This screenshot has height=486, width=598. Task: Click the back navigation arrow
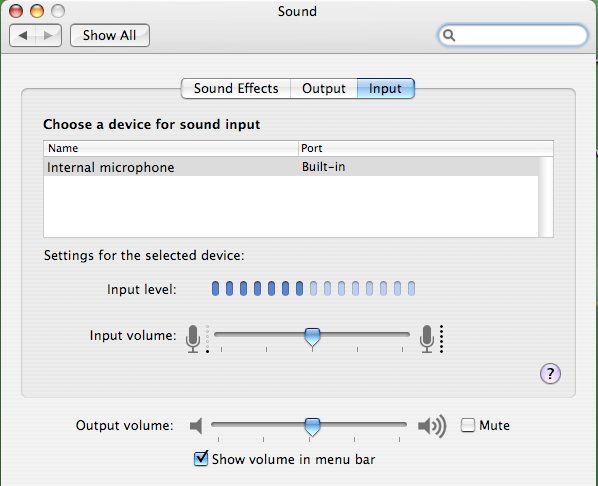pyautogui.click(x=23, y=35)
